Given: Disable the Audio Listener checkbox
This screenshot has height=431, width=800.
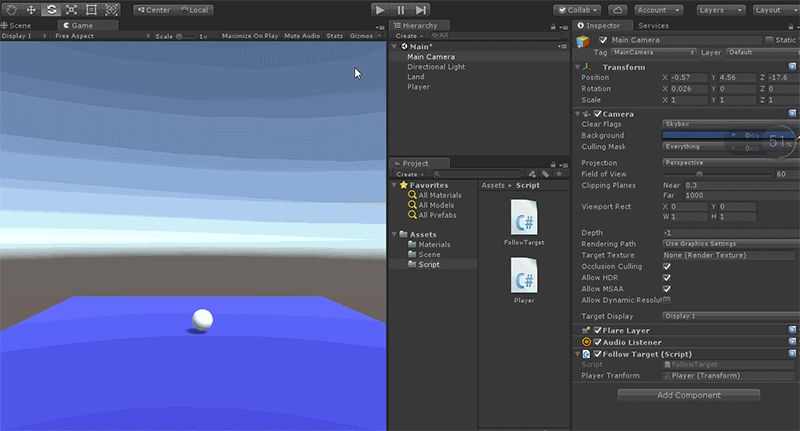Looking at the screenshot, I should (x=597, y=342).
